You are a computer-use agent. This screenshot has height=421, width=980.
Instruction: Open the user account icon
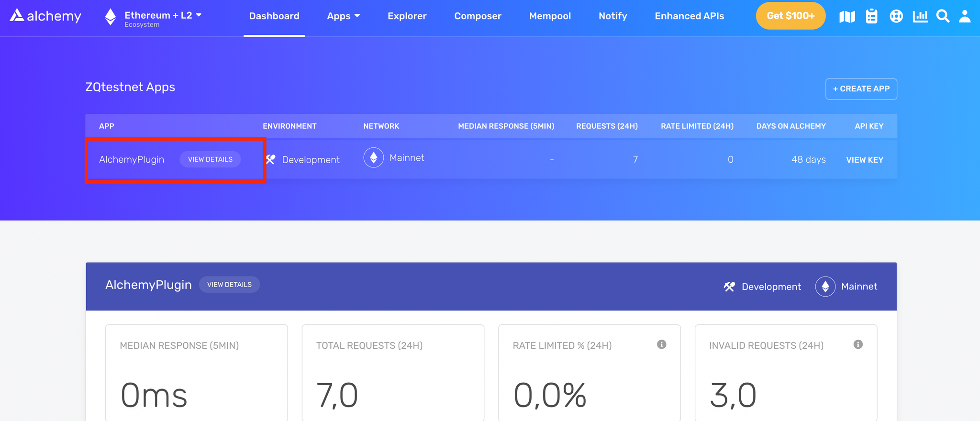pyautogui.click(x=965, y=16)
